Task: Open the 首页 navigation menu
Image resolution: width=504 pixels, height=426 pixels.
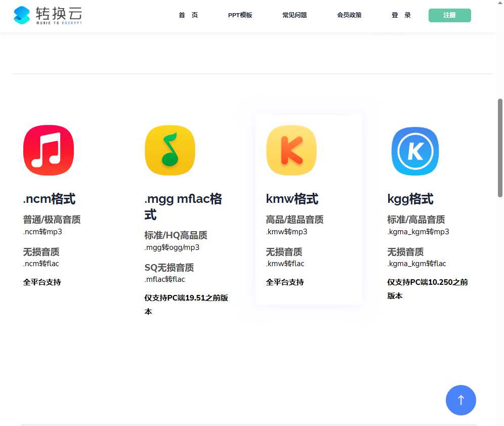Action: click(188, 15)
